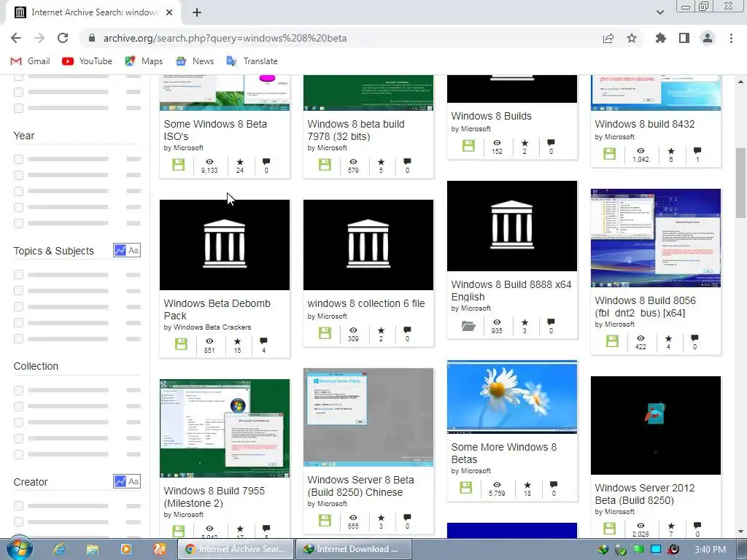Open the Chrome profile avatar

(x=708, y=38)
